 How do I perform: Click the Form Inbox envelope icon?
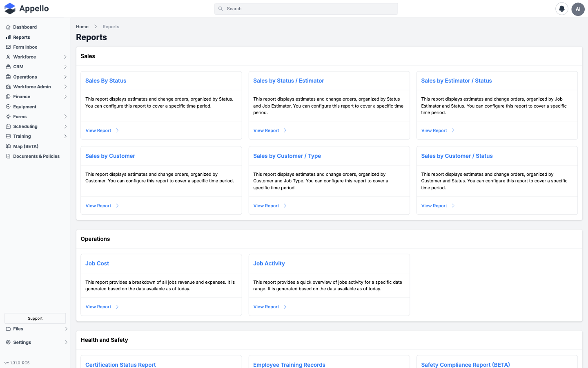click(x=8, y=47)
